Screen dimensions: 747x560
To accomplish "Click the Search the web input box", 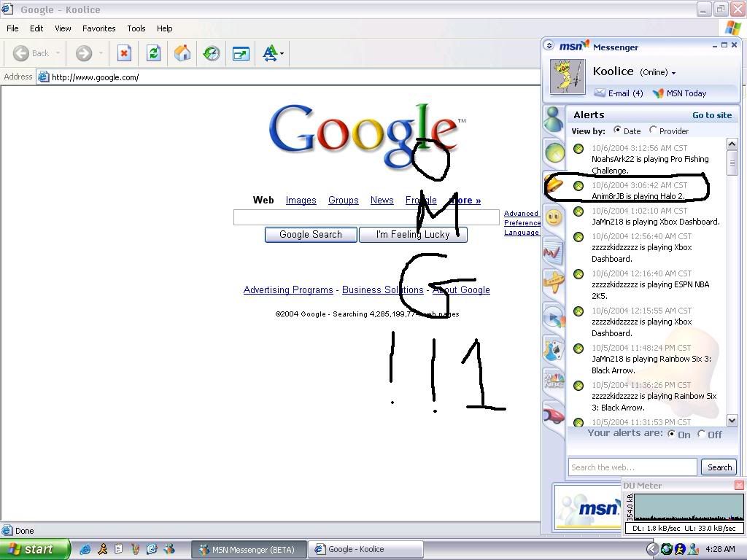I will point(632,467).
